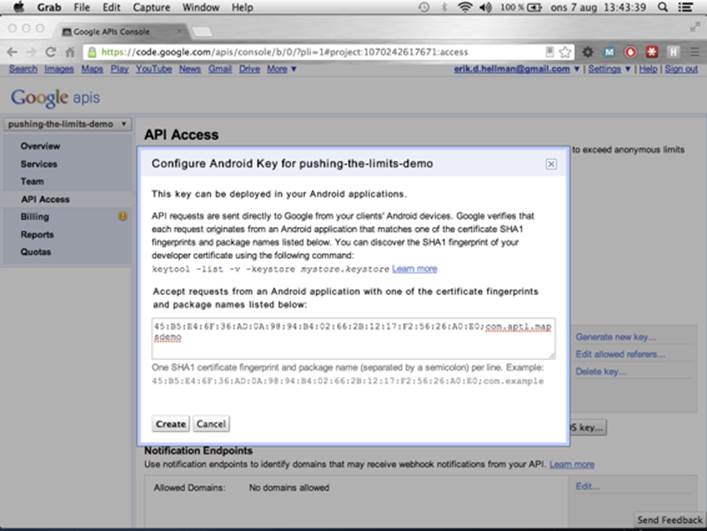The image size is (707, 531).
Task: Open the Edit menu
Action: click(111, 8)
